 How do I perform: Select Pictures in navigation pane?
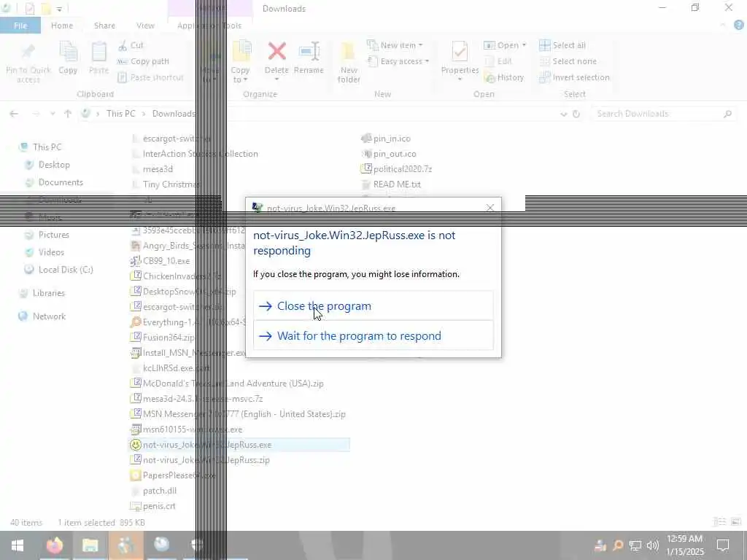[53, 235]
